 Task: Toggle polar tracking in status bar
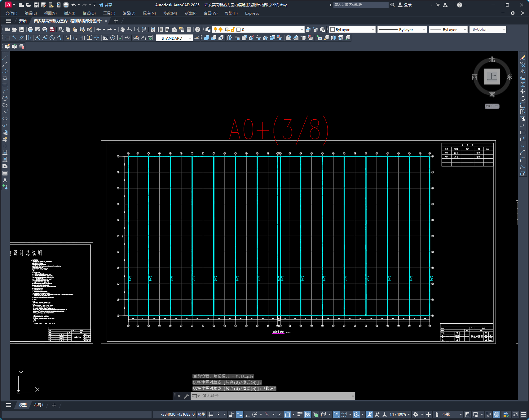tap(255, 414)
